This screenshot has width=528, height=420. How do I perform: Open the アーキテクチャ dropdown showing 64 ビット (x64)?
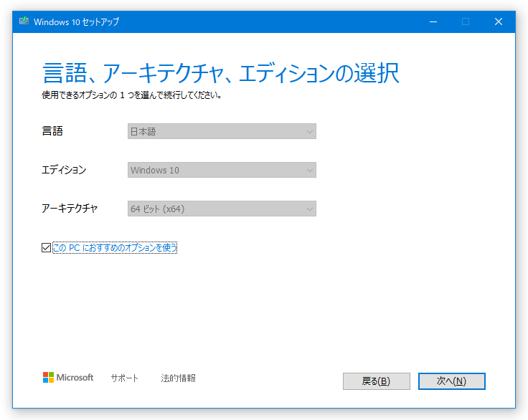click(x=222, y=209)
